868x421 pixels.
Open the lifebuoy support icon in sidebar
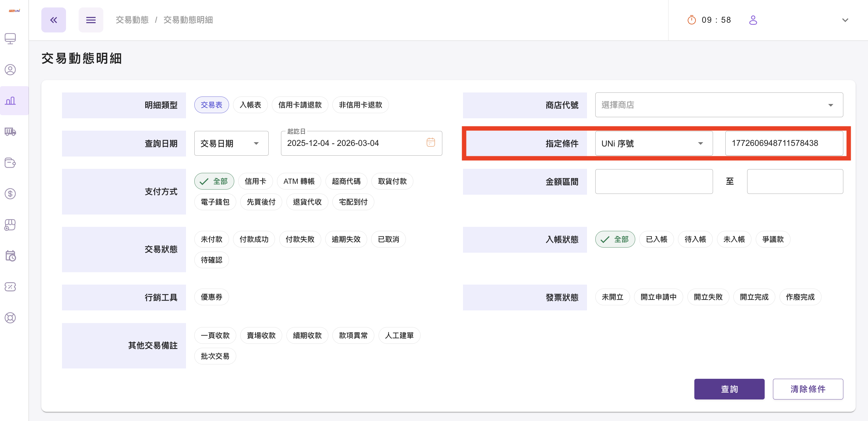point(10,318)
